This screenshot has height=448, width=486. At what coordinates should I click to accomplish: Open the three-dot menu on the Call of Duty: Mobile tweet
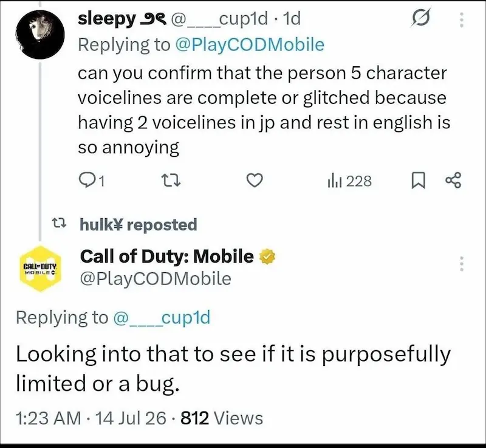461,264
